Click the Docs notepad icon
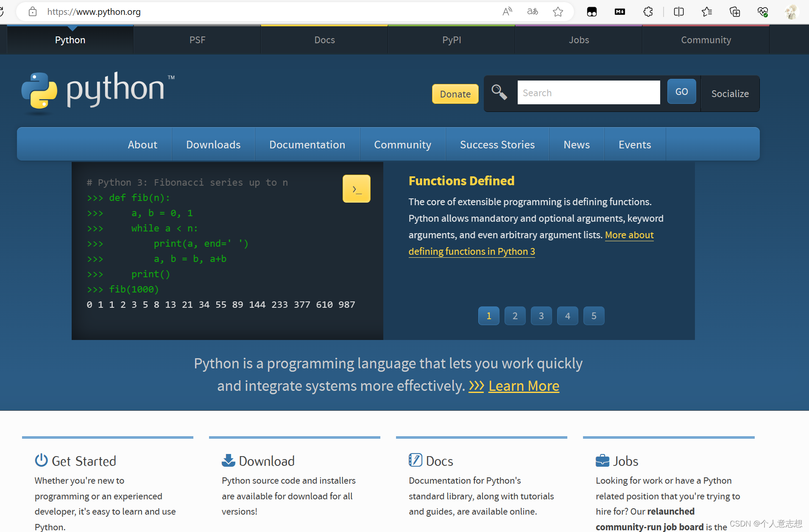The width and height of the screenshot is (809, 532). pyautogui.click(x=416, y=460)
